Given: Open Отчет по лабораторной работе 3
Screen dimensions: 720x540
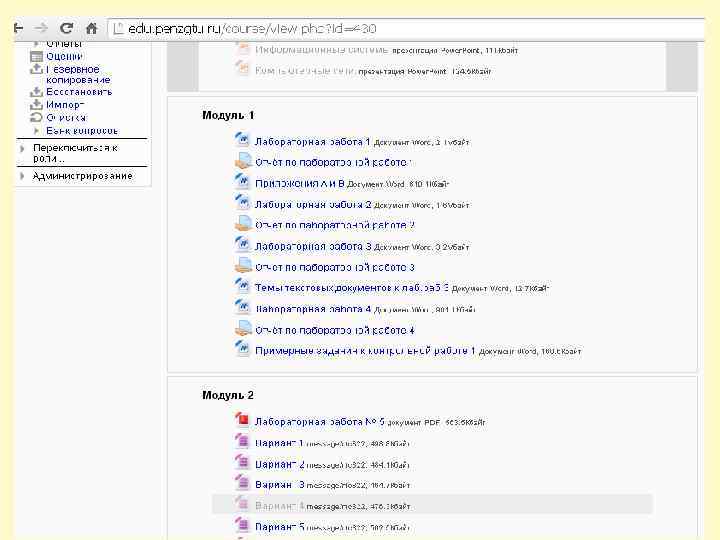Looking at the screenshot, I should tap(335, 267).
